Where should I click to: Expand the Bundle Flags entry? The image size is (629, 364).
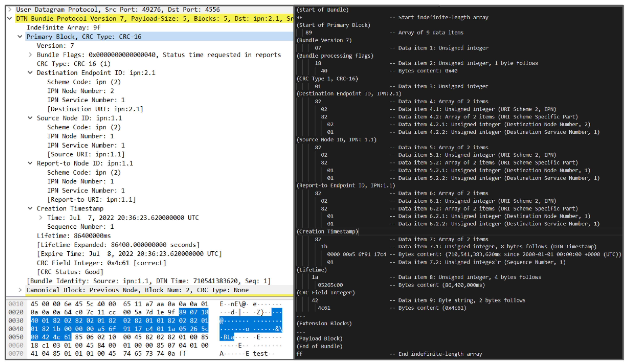click(x=30, y=55)
